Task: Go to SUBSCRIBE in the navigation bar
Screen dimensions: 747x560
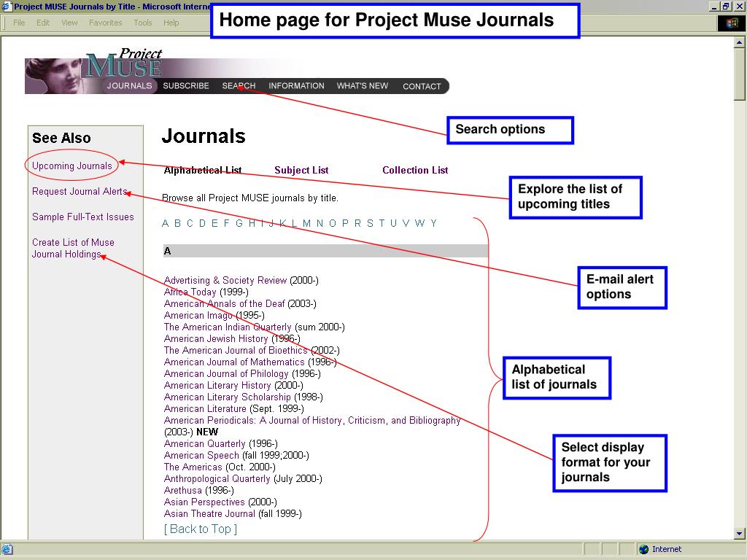Action: 186,86
